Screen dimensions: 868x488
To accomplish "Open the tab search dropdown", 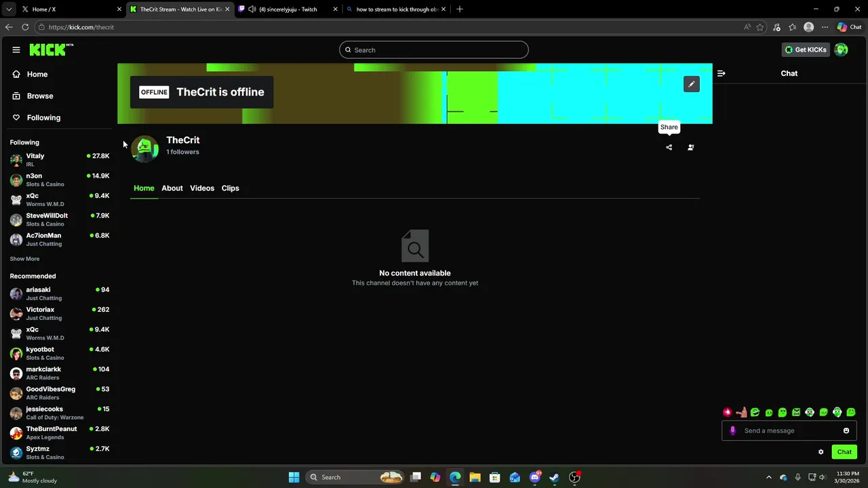I will coord(8,9).
